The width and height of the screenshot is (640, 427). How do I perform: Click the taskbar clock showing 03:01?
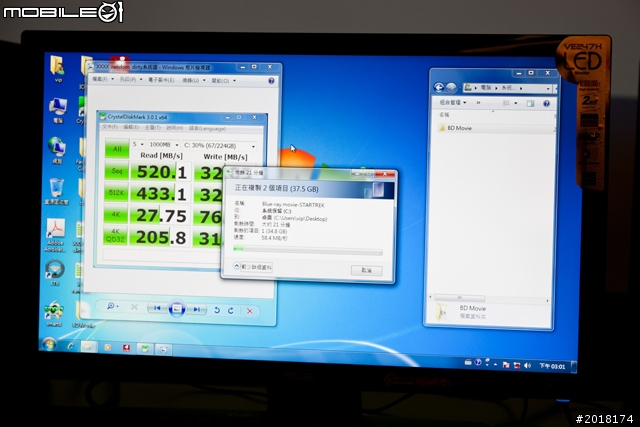pyautogui.click(x=552, y=366)
